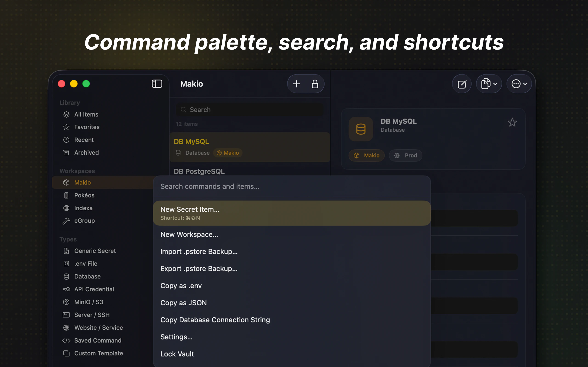Click the edit pencil icon top right
The image size is (588, 367).
[461, 83]
